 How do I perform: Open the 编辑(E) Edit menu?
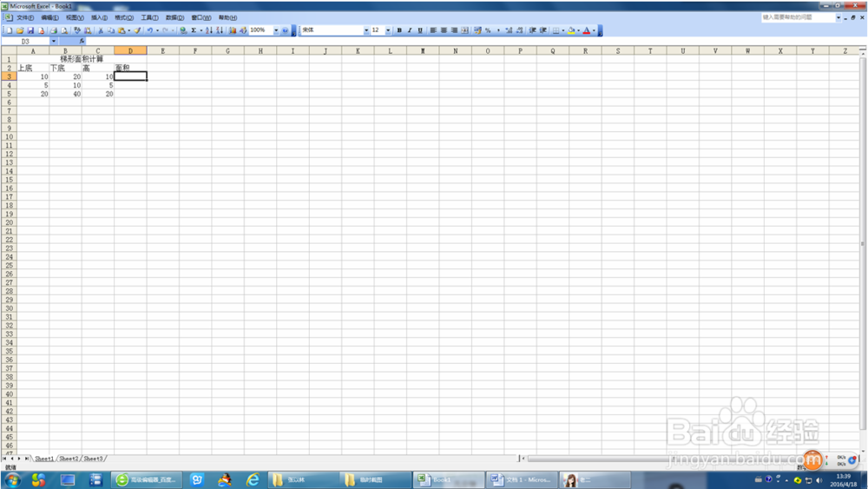tap(49, 17)
